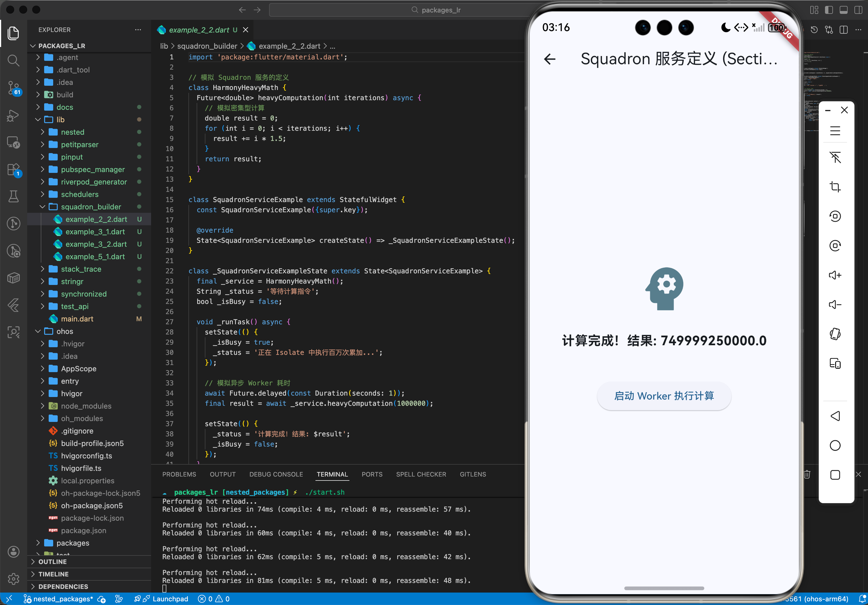868x605 pixels.
Task: Open the Flutter icon view in activity bar
Action: [13, 305]
